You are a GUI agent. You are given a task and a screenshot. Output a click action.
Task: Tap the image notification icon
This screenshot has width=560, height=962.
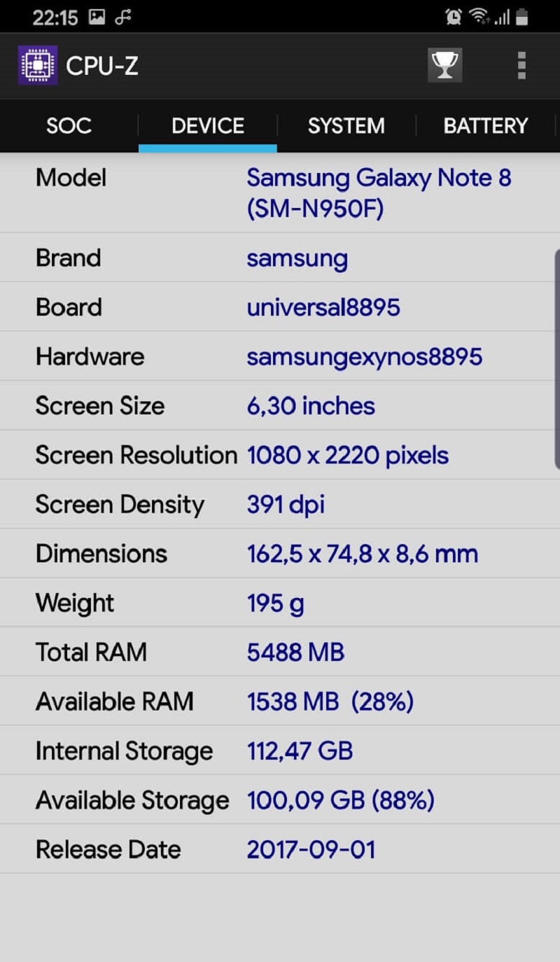pyautogui.click(x=97, y=18)
